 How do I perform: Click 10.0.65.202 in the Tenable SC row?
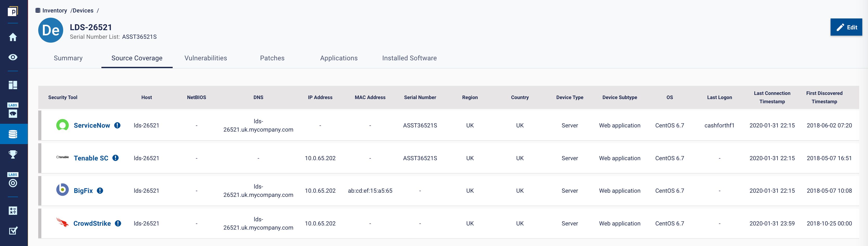click(320, 158)
